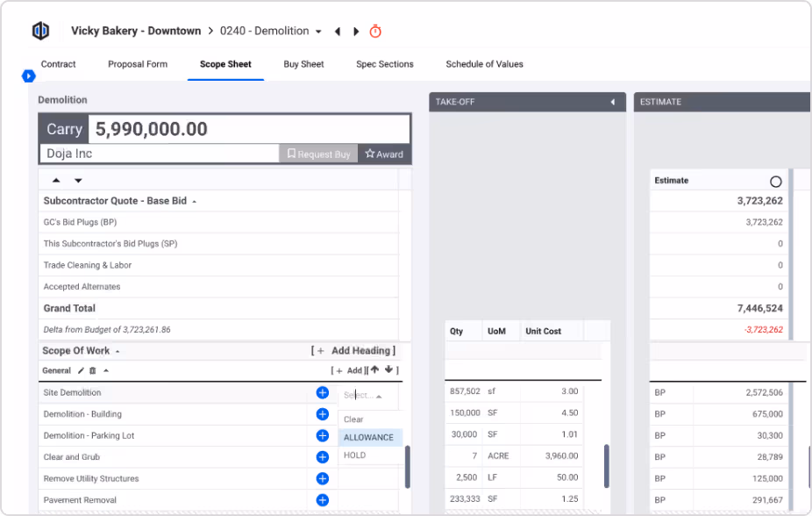Image resolution: width=812 pixels, height=516 pixels.
Task: Expand the blue sidebar toggle on left edge
Action: [28, 76]
